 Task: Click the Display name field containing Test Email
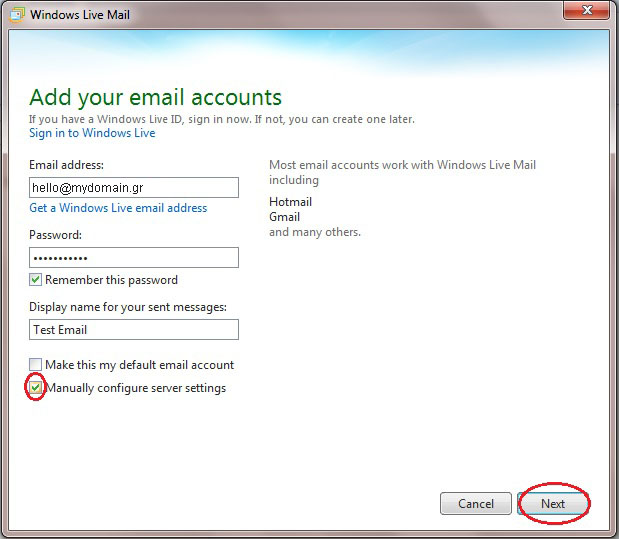(134, 329)
